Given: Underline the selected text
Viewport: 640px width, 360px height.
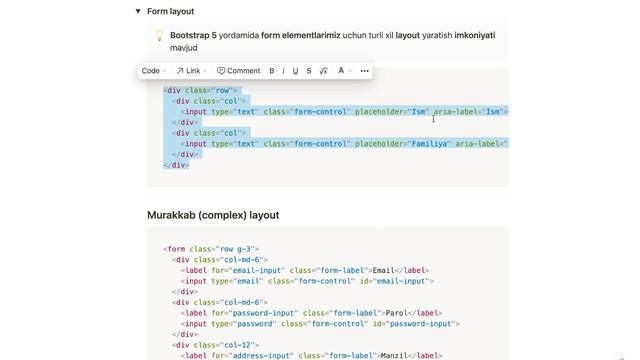Looking at the screenshot, I should click(x=296, y=71).
